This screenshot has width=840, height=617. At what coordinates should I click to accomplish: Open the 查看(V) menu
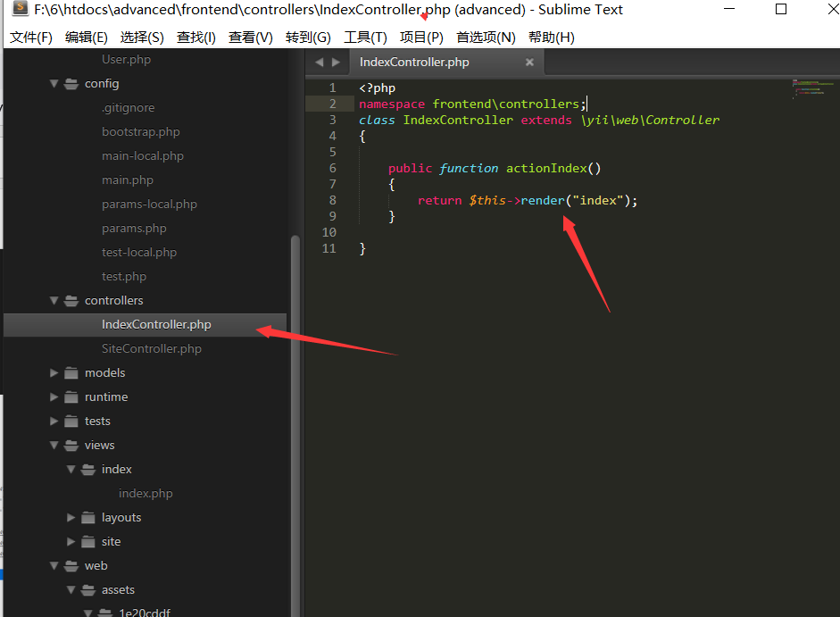click(251, 38)
